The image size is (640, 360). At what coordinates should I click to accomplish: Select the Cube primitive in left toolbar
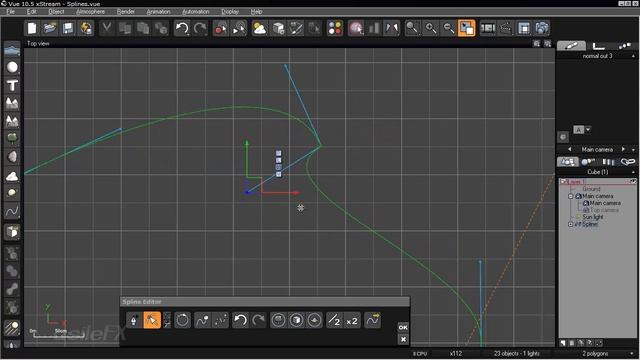tap(12, 232)
